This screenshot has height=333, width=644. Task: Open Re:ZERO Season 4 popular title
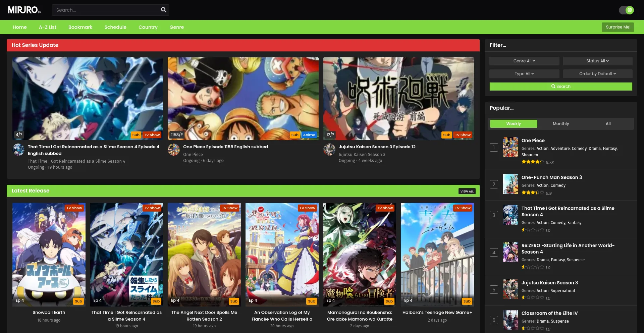[568, 249]
